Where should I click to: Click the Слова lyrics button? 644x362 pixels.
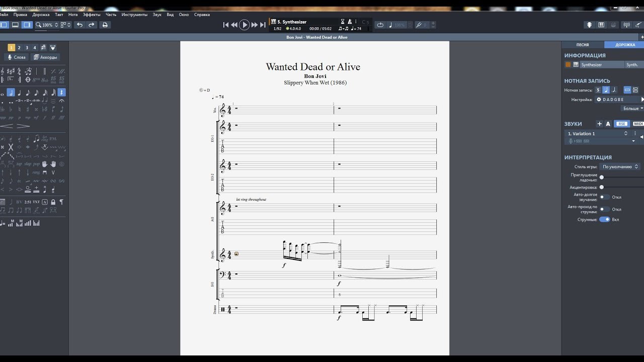pos(16,57)
